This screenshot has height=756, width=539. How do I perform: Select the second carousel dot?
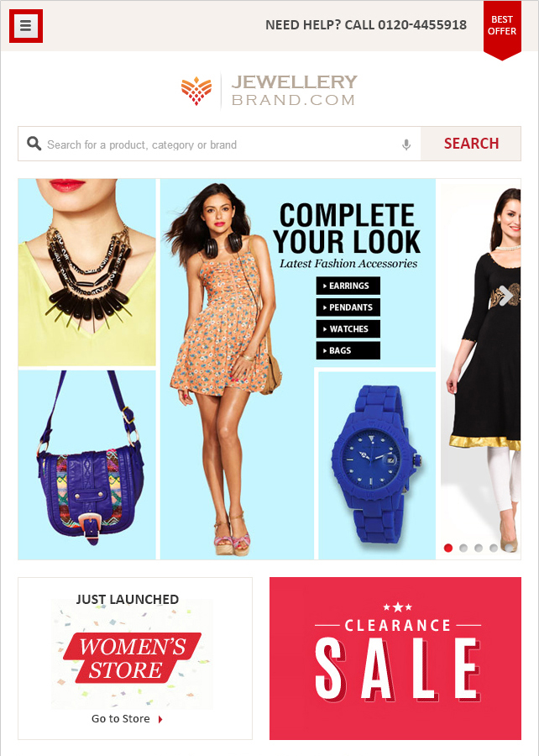(x=463, y=548)
